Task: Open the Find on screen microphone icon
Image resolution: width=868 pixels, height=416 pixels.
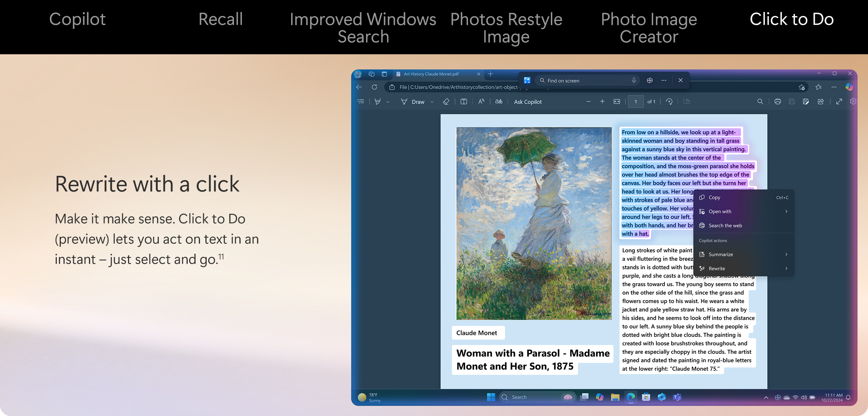Action: [634, 80]
